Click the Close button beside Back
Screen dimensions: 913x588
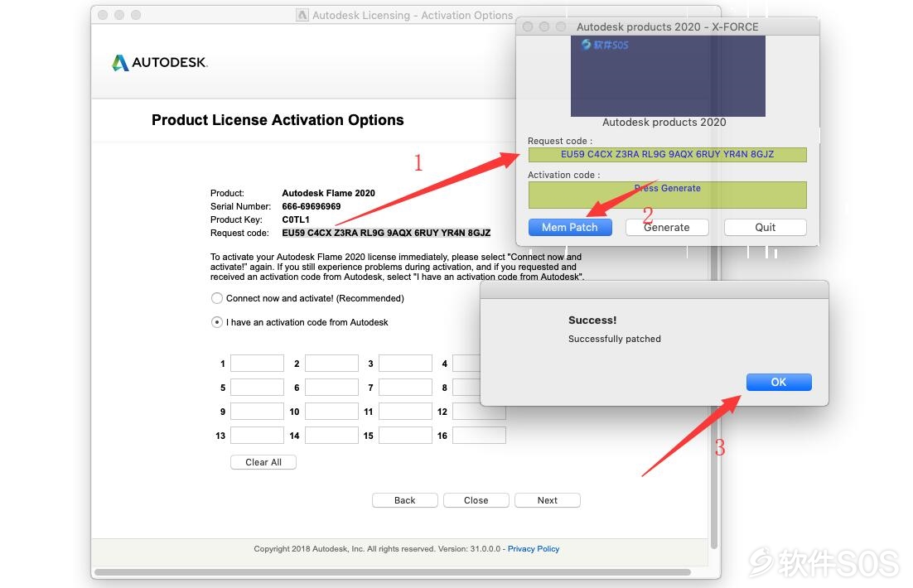point(476,500)
